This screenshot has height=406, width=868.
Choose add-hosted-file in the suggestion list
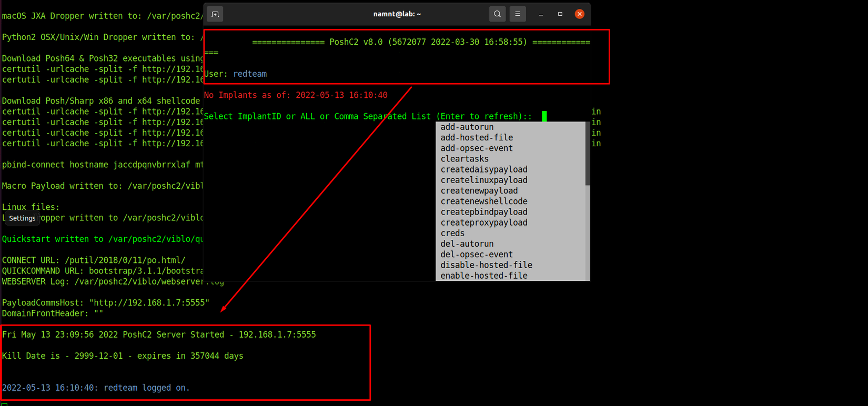click(x=510, y=138)
